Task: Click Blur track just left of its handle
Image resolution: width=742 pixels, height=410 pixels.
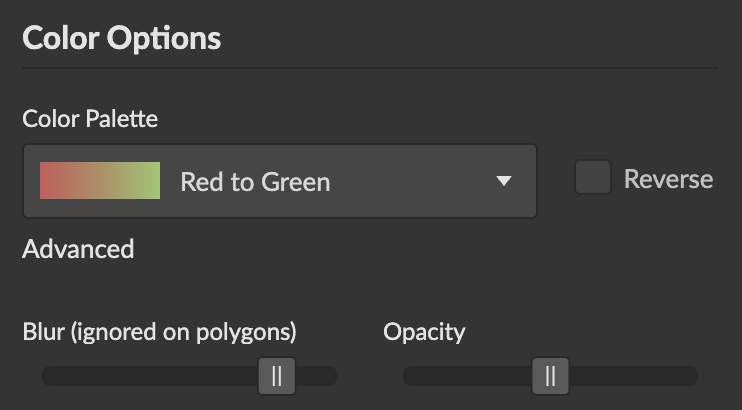Action: click(240, 376)
